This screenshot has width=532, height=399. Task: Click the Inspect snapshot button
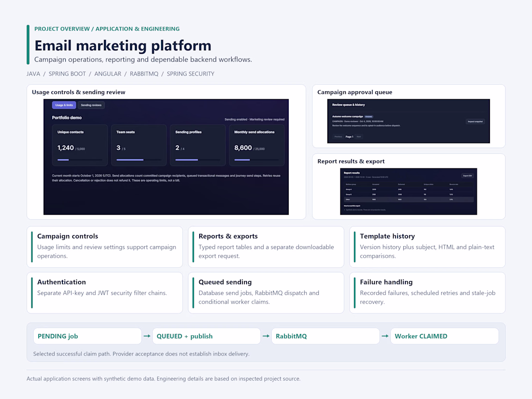(x=475, y=121)
